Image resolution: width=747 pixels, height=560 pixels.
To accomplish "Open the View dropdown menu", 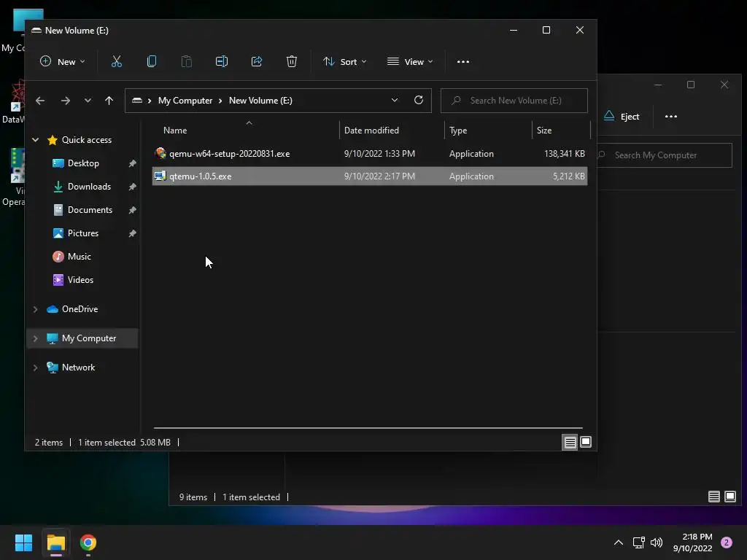I will (x=410, y=61).
